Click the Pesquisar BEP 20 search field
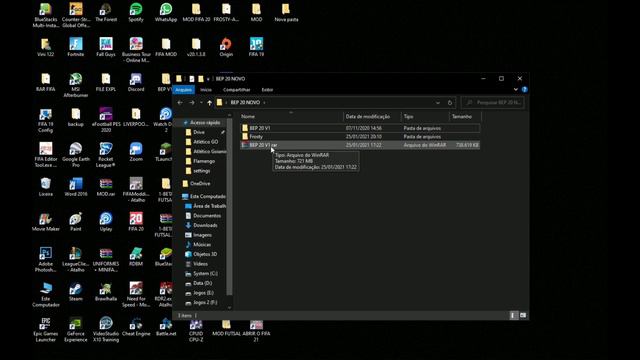This screenshot has width=640, height=360. coord(493,102)
